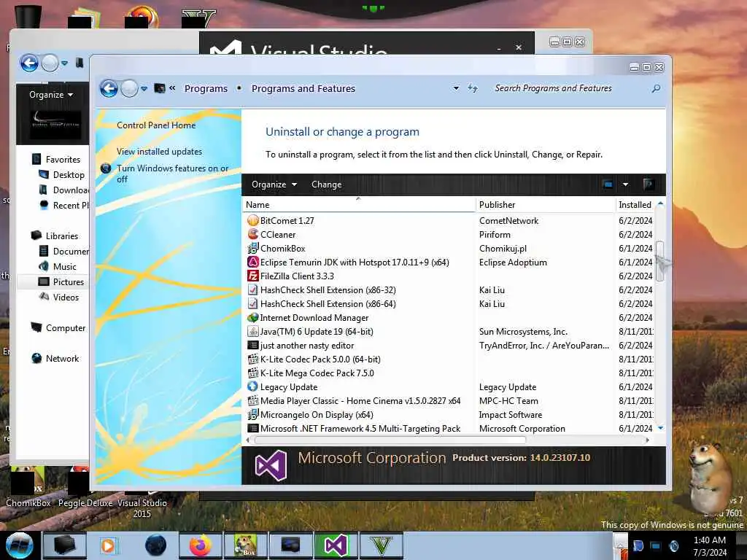Open Control Panel Home link
Screen dimensions: 747x560
click(156, 125)
